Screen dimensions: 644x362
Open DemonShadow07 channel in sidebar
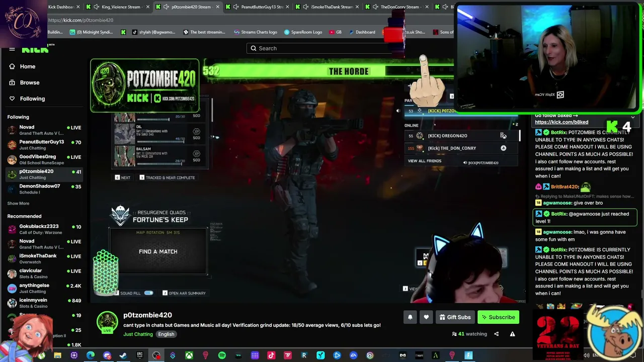pyautogui.click(x=44, y=189)
